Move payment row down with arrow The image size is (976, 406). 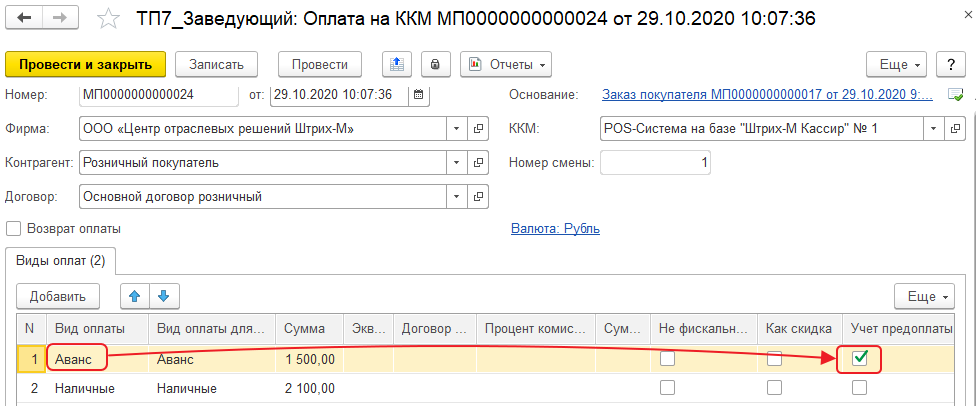coord(164,296)
